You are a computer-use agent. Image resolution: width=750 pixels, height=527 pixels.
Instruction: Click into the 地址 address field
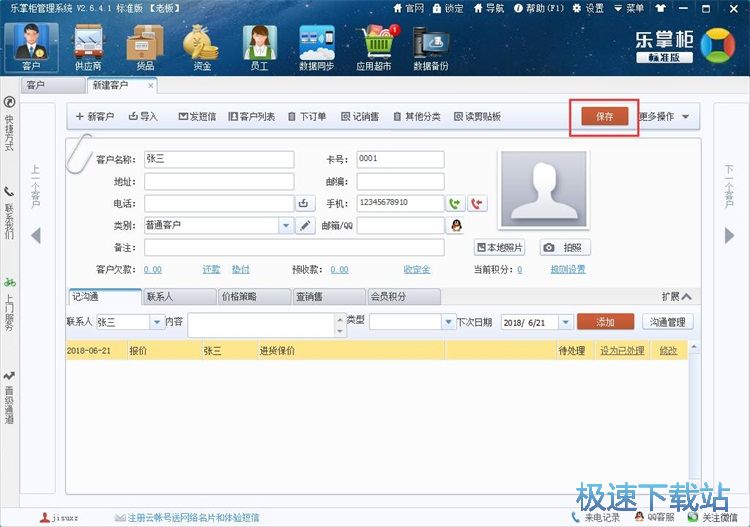tap(219, 182)
